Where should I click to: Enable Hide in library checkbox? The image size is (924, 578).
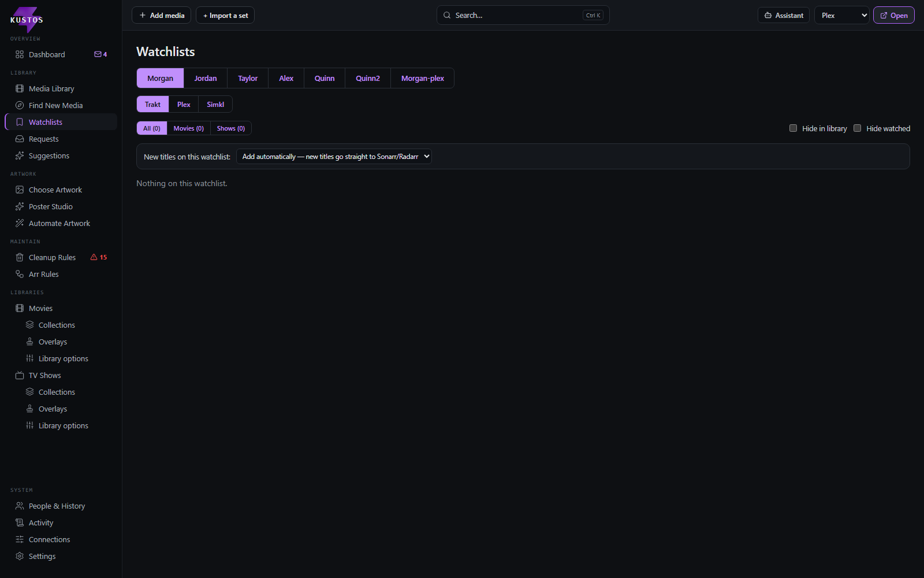pyautogui.click(x=793, y=128)
